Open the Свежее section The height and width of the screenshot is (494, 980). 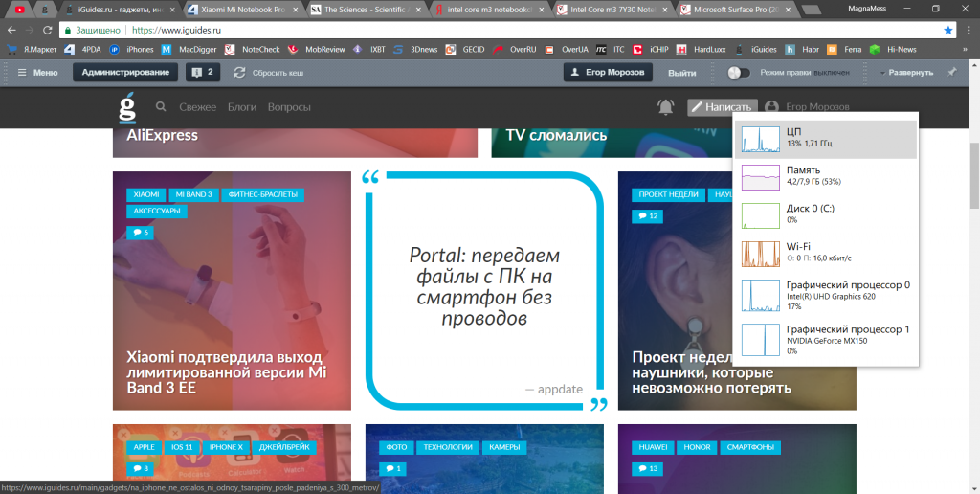point(197,107)
